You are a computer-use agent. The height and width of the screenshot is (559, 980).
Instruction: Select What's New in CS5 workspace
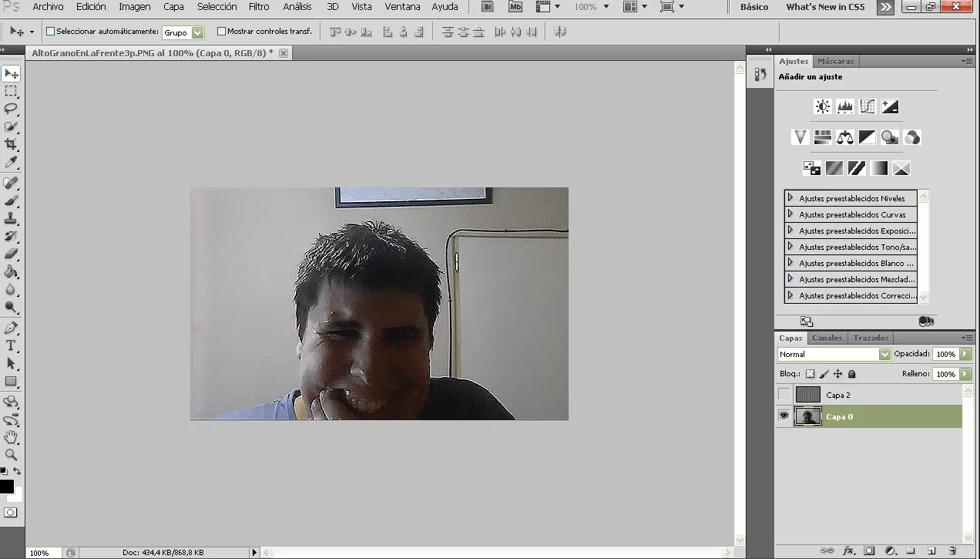click(825, 7)
